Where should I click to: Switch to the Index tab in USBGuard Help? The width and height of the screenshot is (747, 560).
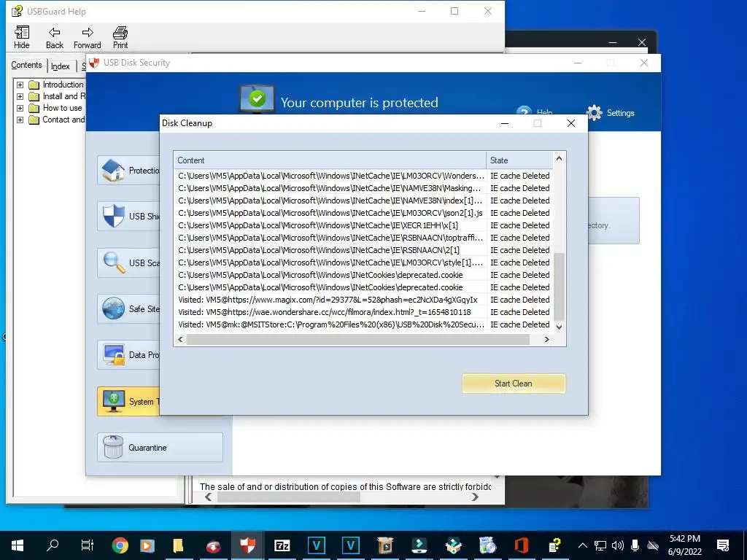(61, 66)
